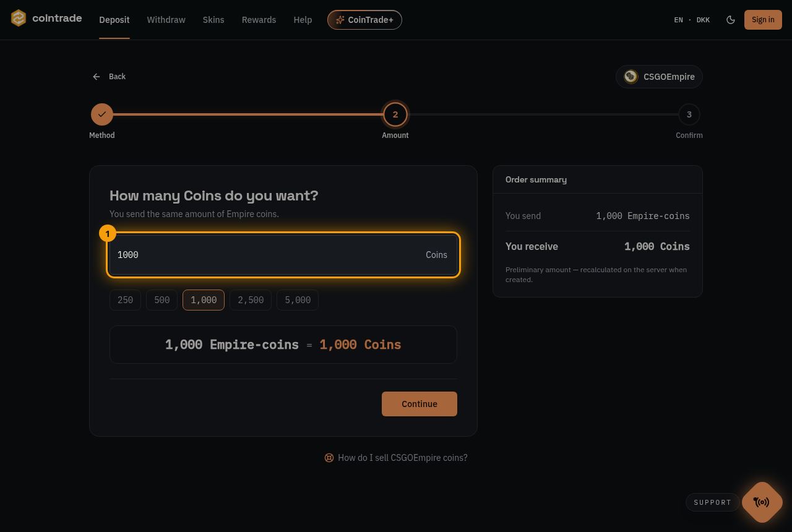Image resolution: width=792 pixels, height=532 pixels.
Task: Click the Continue button
Action: click(420, 404)
